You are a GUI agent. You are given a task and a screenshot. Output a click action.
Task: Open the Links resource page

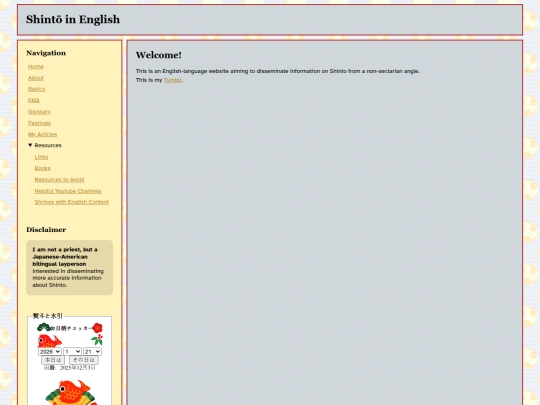41,157
